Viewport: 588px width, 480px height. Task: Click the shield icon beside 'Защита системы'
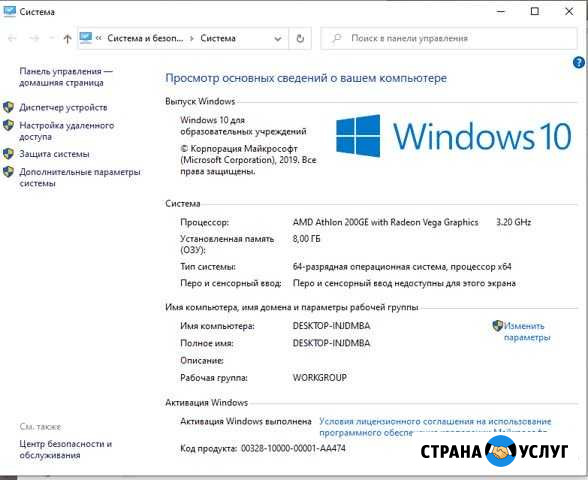8,153
